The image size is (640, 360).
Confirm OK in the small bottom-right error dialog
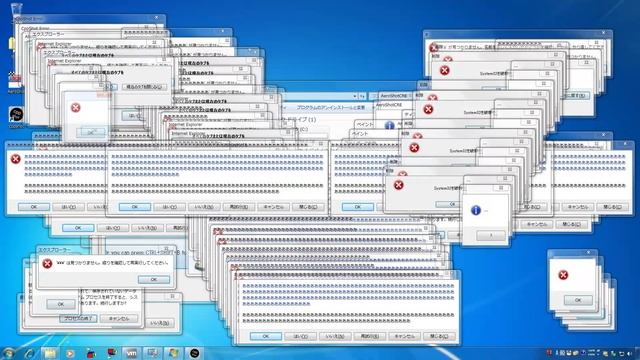coord(578,300)
